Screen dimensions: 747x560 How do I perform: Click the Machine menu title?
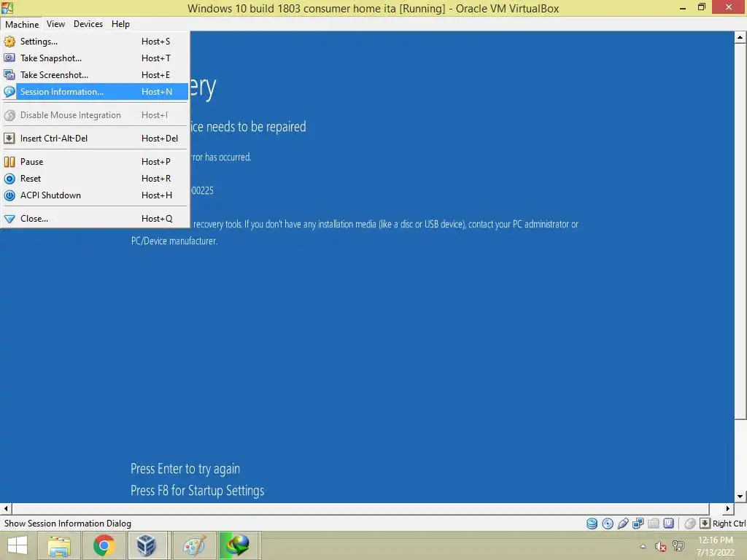pos(22,24)
